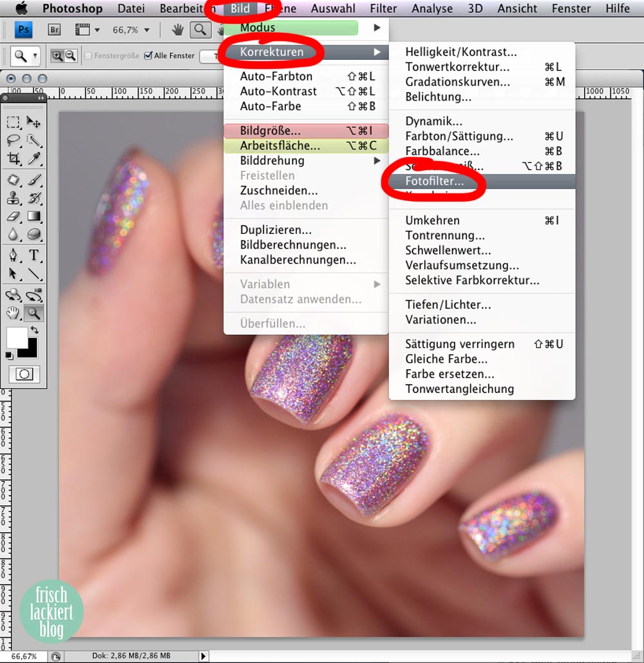Image resolution: width=644 pixels, height=663 pixels.
Task: Choose Tiefen/Lichter... adjustment
Action: coord(482,304)
